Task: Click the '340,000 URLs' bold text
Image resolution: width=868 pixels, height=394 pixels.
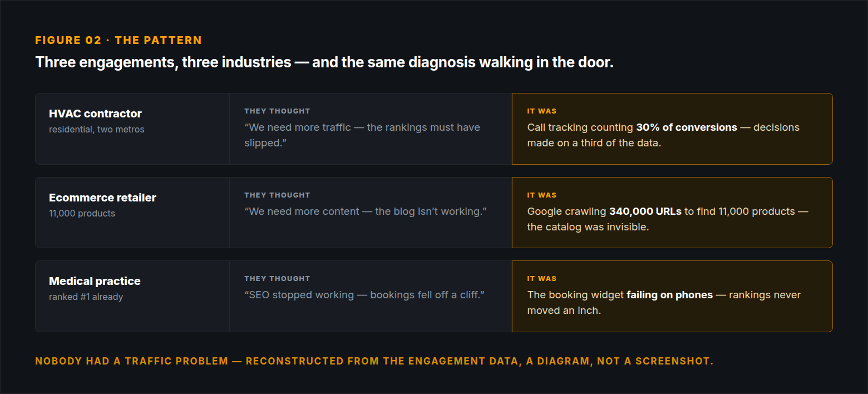Action: pos(645,211)
